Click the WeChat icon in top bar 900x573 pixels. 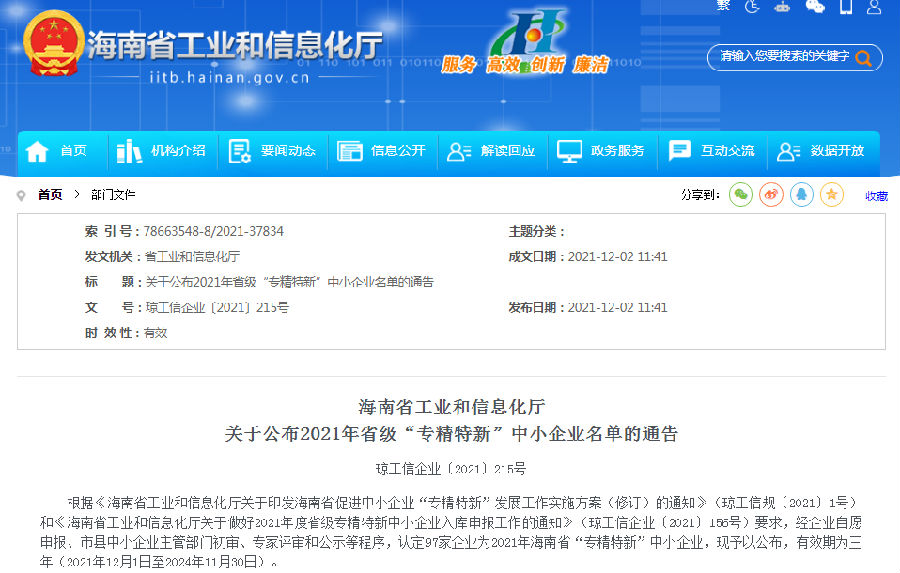click(x=815, y=6)
